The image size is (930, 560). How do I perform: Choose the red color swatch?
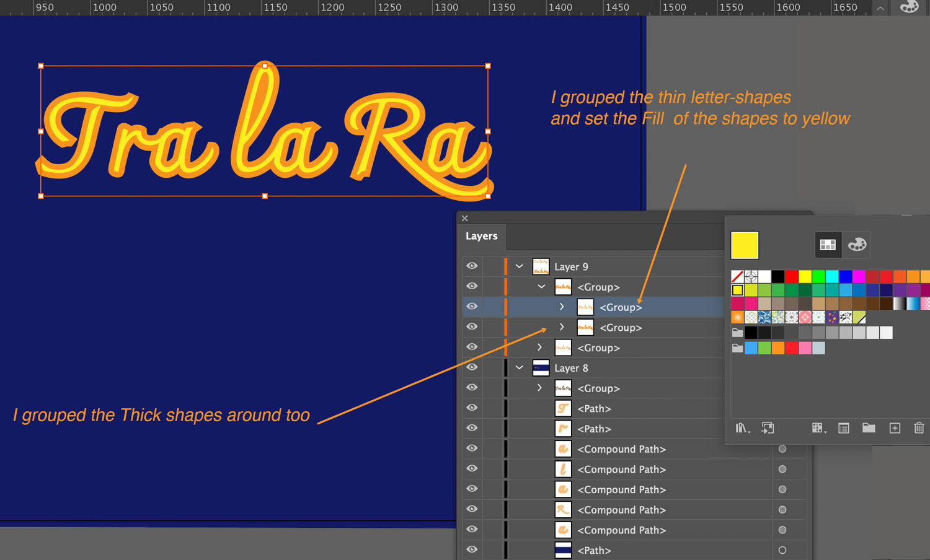792,276
